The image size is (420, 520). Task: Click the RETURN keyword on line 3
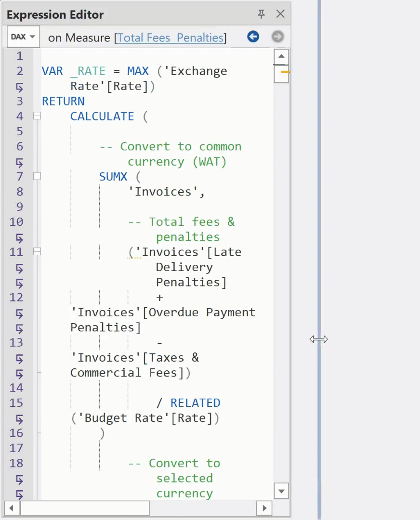coord(63,101)
